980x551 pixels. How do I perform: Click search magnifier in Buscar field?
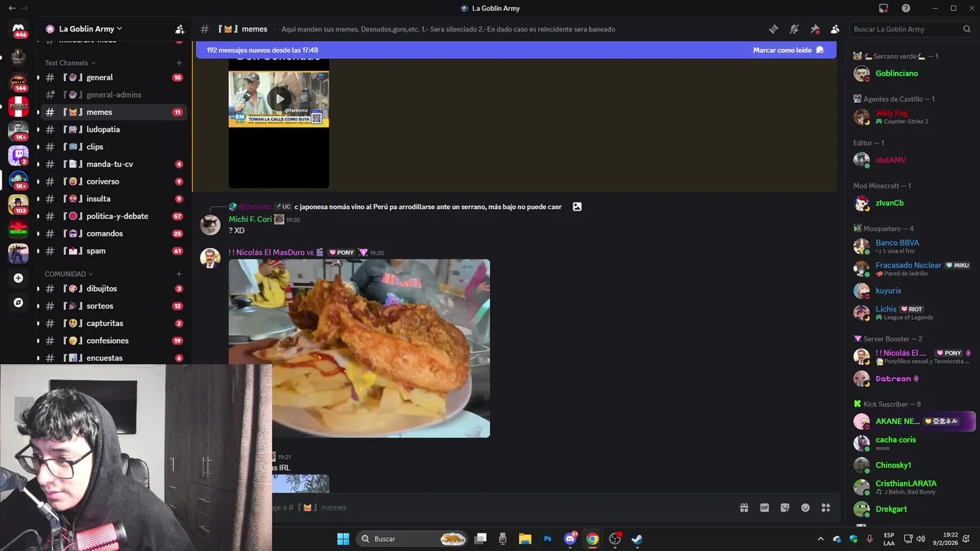click(x=967, y=29)
